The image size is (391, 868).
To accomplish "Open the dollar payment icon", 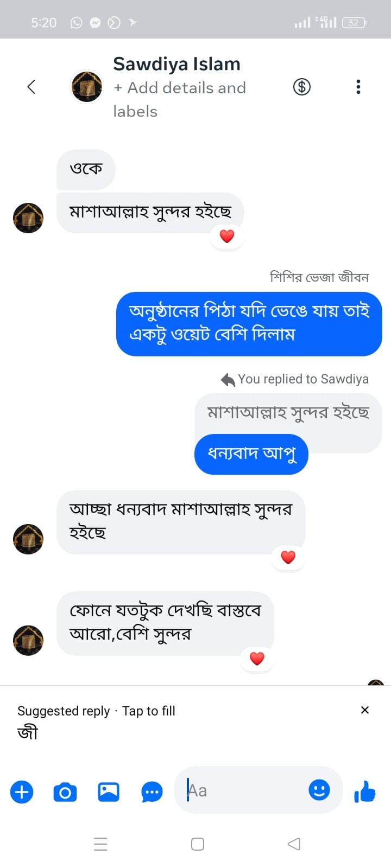I will coord(302,87).
